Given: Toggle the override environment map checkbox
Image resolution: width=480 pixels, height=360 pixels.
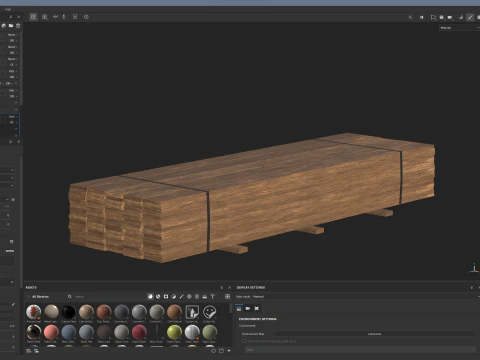Looking at the screenshot, I should pyautogui.click(x=244, y=341).
